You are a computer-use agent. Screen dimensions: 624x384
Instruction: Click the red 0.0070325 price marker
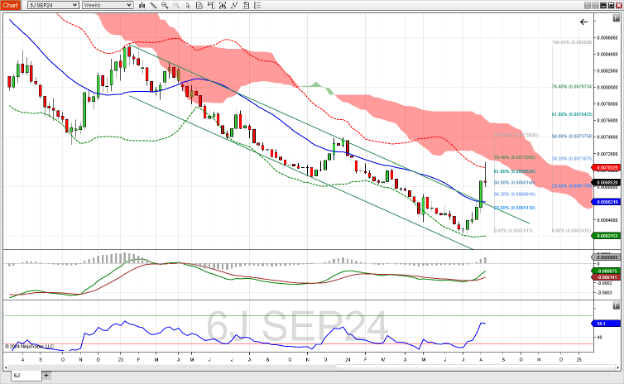coord(606,168)
